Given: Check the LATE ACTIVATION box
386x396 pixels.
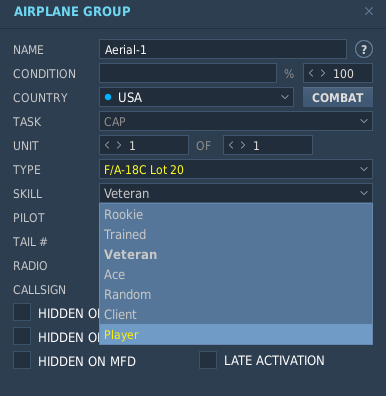Looking at the screenshot, I should point(208,360).
